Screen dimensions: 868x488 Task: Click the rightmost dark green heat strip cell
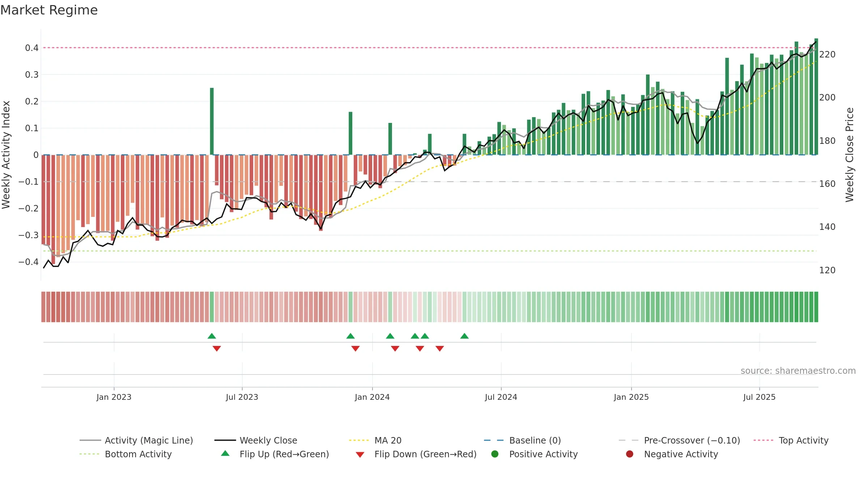816,307
